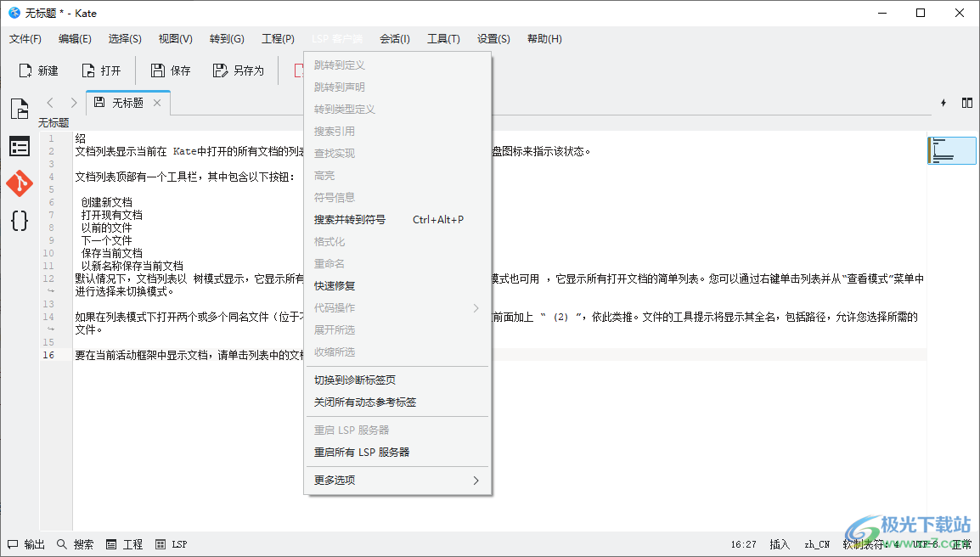
Task: Open the symbol outline braces sidebar icon
Action: coord(20,221)
